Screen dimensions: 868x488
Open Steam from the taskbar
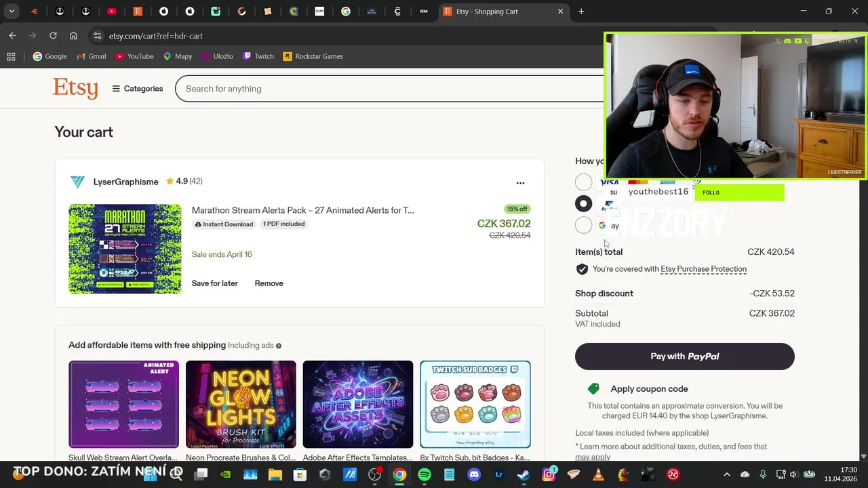point(524,474)
